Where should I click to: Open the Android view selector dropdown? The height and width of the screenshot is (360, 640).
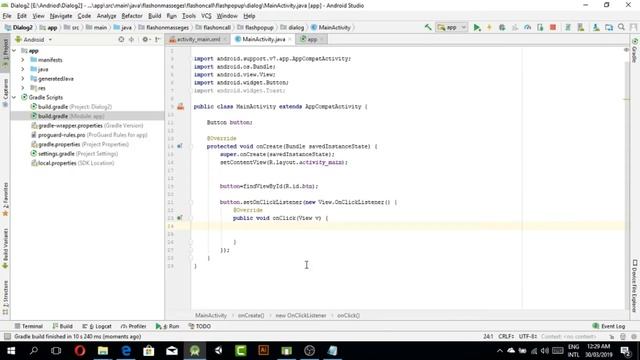point(34,40)
